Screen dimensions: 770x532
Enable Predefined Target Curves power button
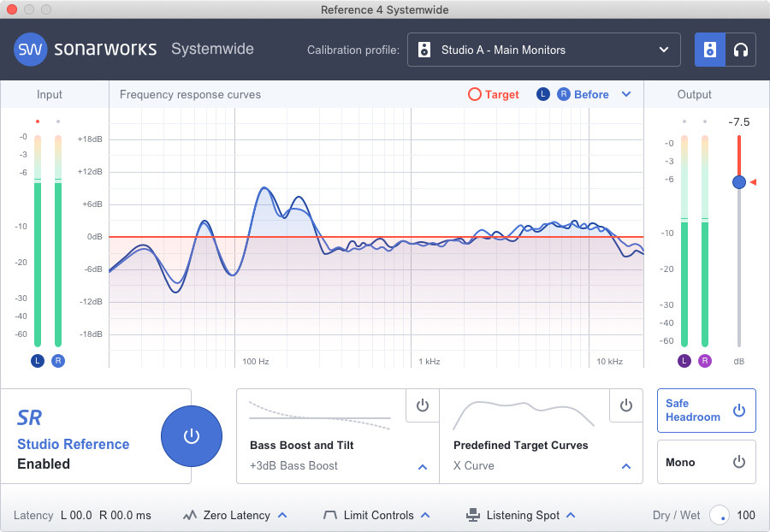625,405
